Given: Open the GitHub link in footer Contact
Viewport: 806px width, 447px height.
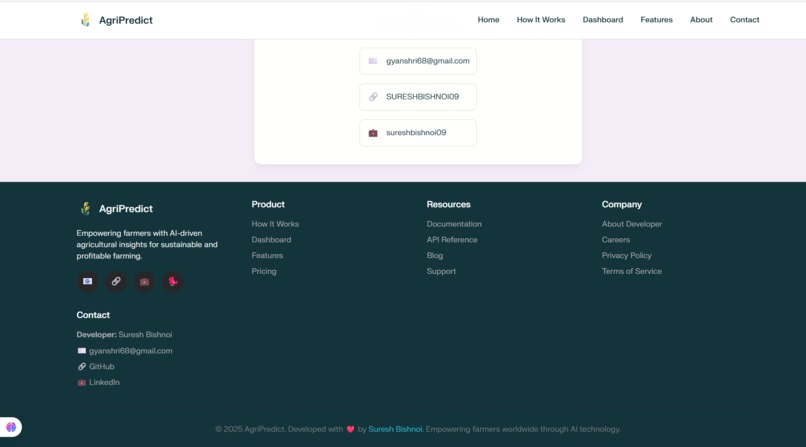Looking at the screenshot, I should pyautogui.click(x=102, y=367).
